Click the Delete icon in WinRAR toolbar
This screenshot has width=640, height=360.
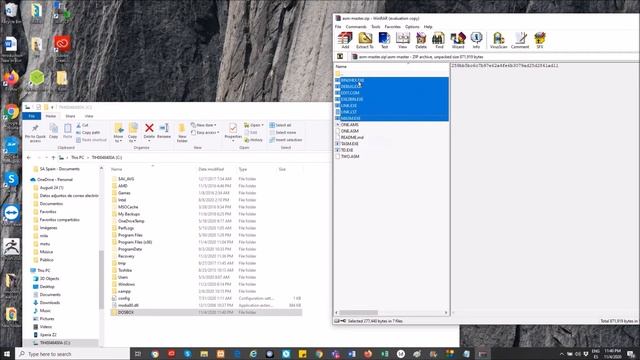pyautogui.click(x=421, y=40)
